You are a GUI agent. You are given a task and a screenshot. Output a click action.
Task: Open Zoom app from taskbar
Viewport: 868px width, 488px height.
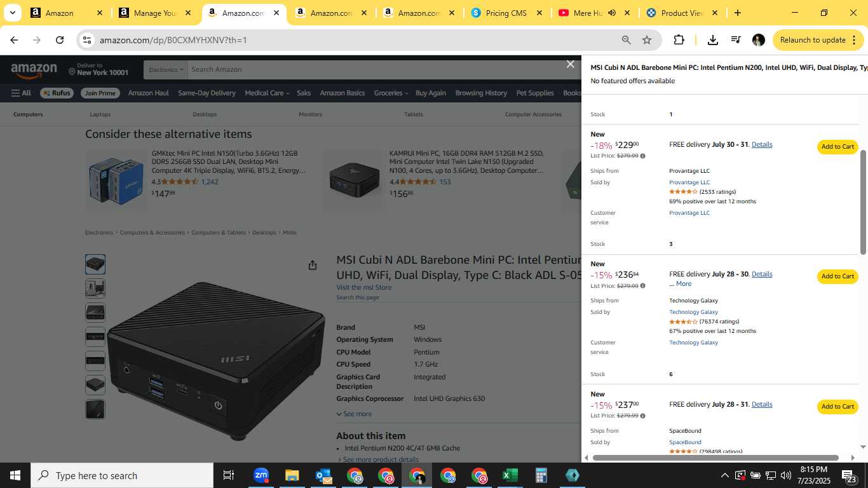tap(261, 475)
